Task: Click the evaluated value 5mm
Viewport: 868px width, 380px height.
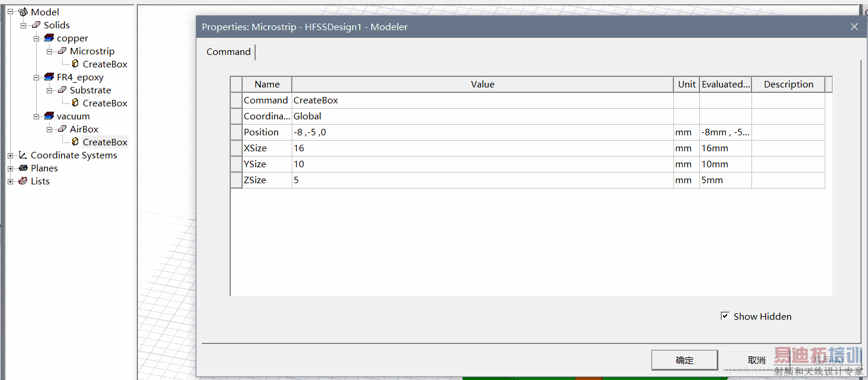Action: (725, 180)
